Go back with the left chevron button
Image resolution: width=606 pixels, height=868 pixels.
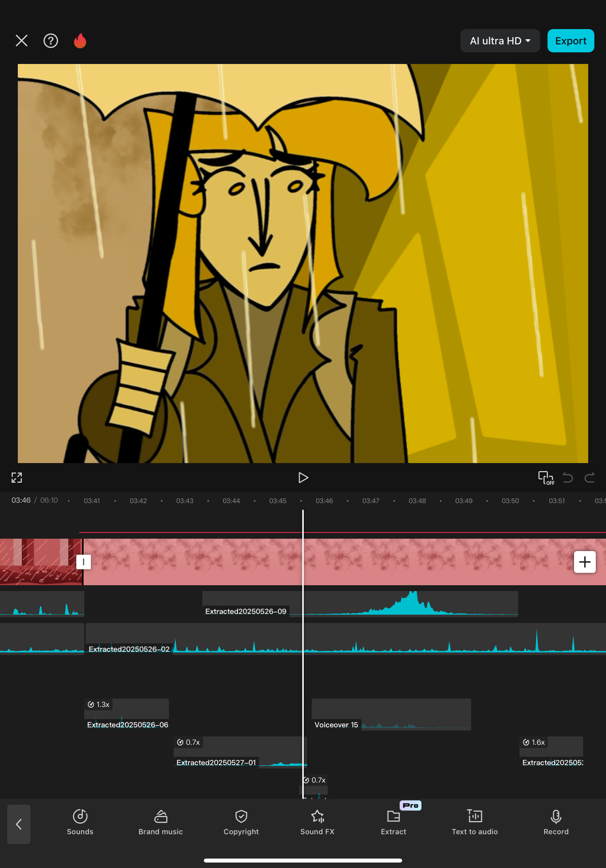[x=19, y=824]
